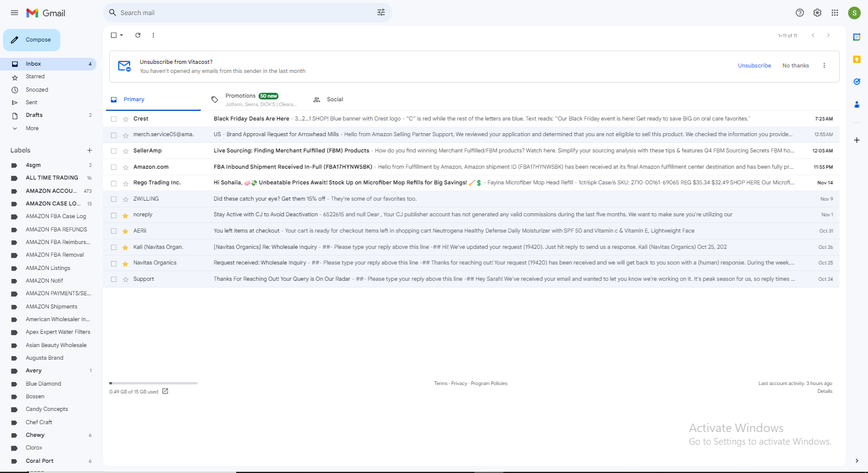Image resolution: width=868 pixels, height=473 pixels.
Task: Open the main menu hamburger icon
Action: pos(14,13)
